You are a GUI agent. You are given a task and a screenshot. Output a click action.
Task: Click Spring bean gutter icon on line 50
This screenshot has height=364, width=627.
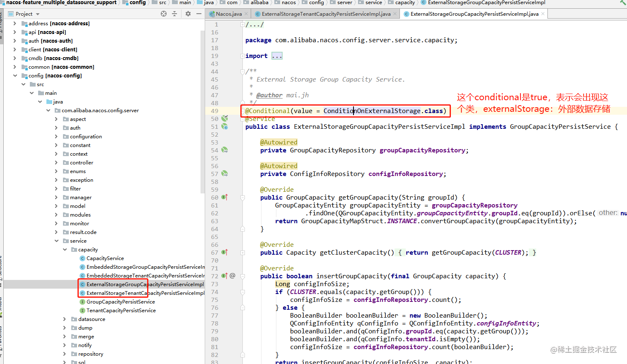pyautogui.click(x=225, y=118)
